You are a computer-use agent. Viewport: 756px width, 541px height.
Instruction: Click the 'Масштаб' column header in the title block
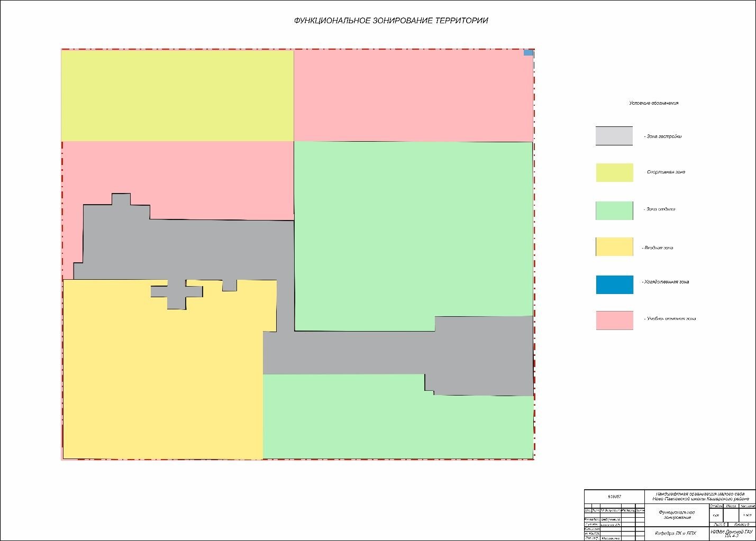[x=746, y=506]
